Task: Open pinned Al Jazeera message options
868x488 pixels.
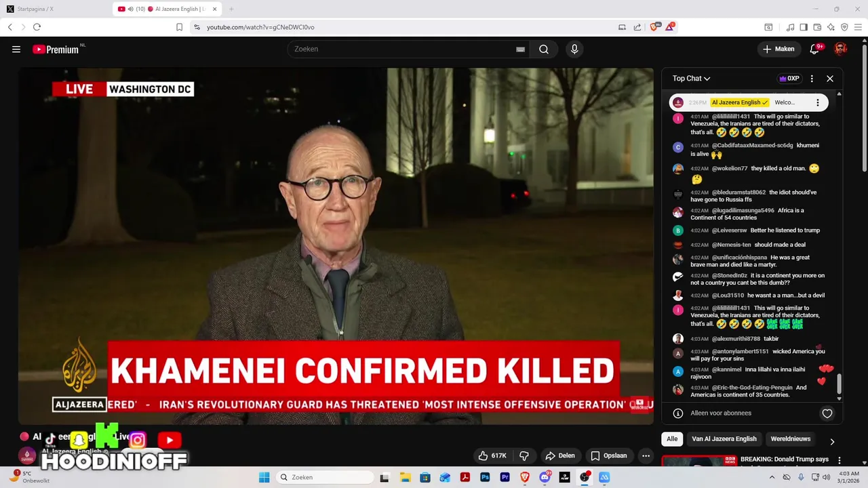Action: click(818, 102)
